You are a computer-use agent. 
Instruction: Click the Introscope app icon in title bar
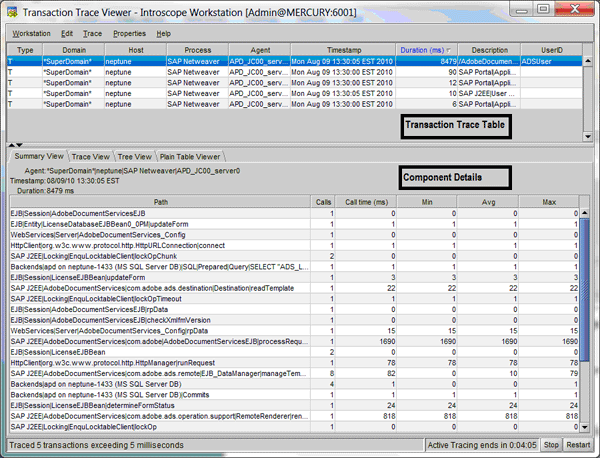(13, 11)
